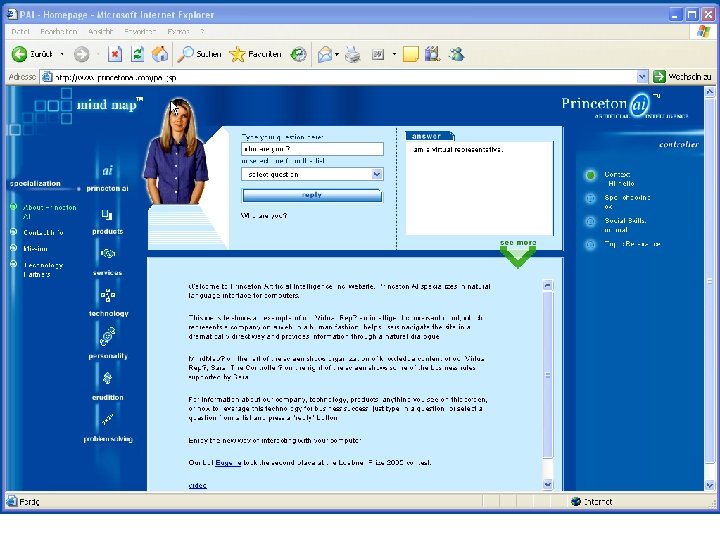Click the virtual representative woman image
Image resolution: width=720 pixels, height=540 pixels.
tap(176, 152)
